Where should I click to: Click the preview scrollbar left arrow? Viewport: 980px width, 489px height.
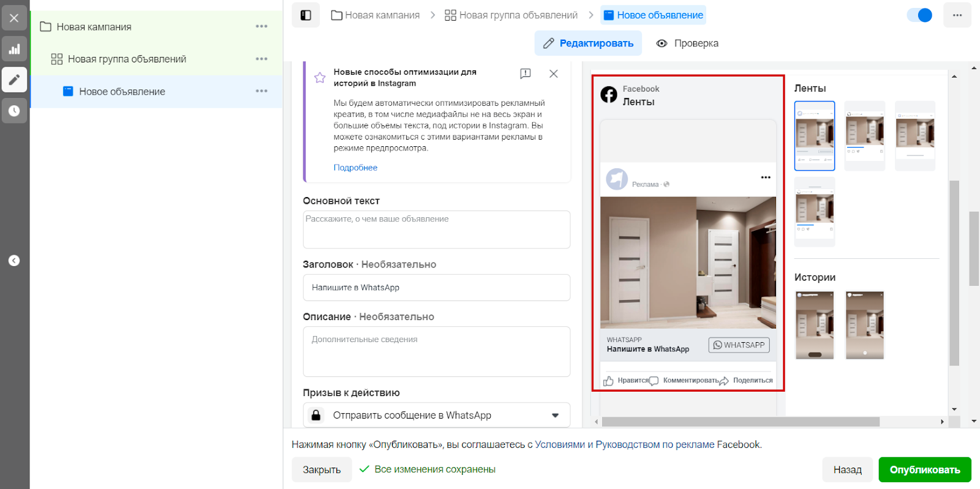(x=597, y=422)
